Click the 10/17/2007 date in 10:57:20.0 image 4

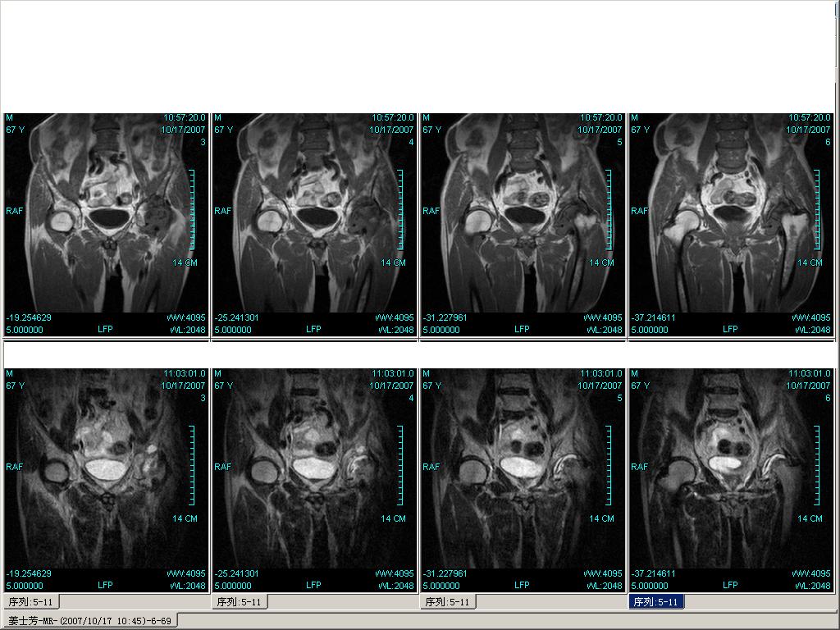pyautogui.click(x=391, y=130)
